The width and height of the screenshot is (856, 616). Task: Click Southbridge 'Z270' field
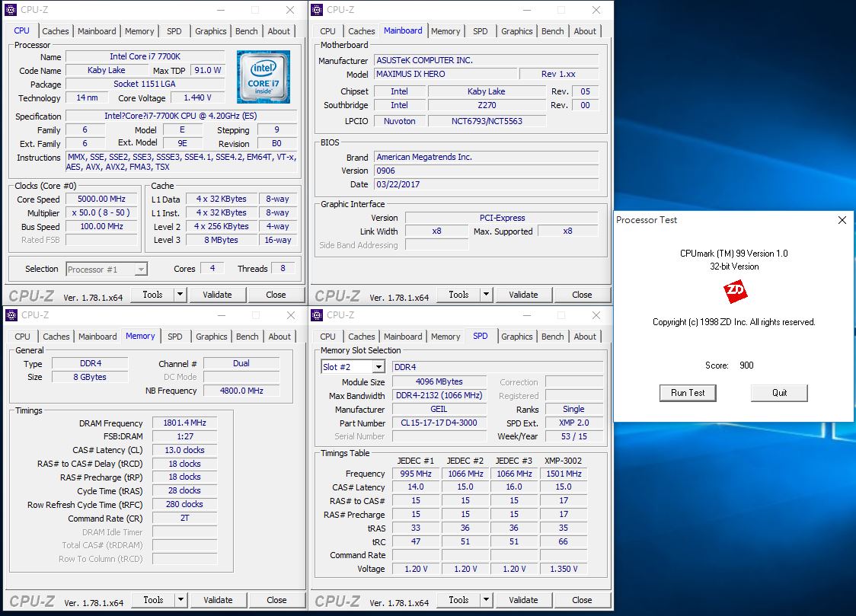(x=487, y=105)
